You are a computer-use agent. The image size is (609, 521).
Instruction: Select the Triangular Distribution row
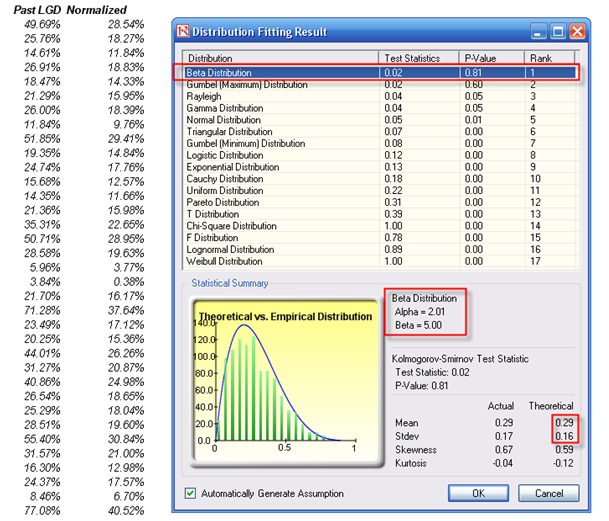pos(381,132)
